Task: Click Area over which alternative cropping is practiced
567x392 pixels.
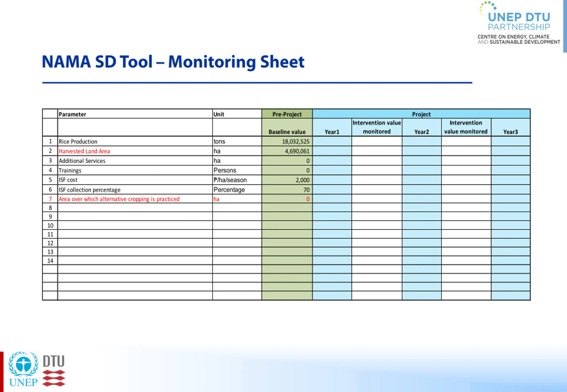Action: 119,199
